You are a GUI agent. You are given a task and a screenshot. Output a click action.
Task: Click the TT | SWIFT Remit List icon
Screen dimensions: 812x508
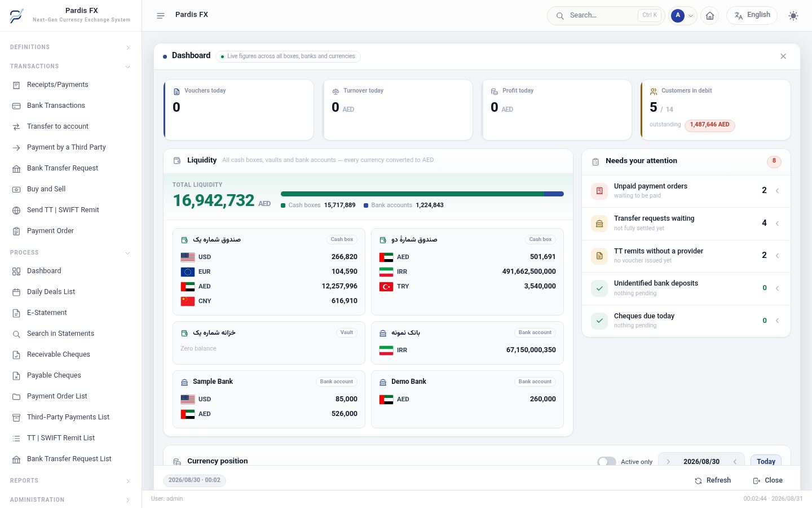(x=16, y=439)
